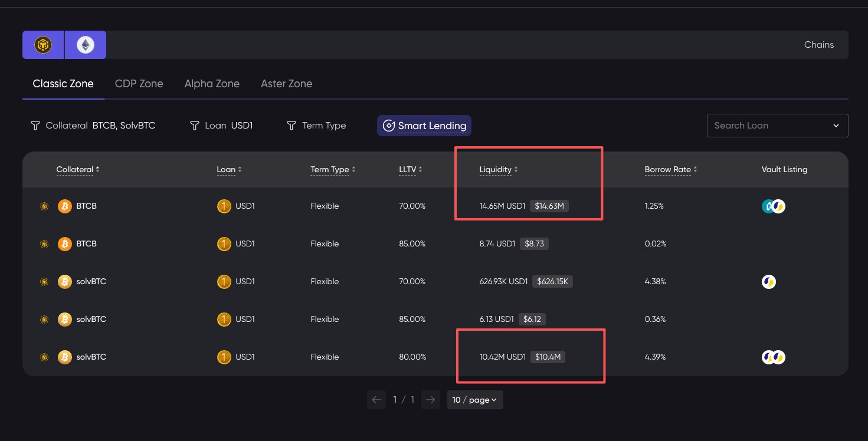
Task: Open the Loan USD1 filter
Action: (x=221, y=126)
